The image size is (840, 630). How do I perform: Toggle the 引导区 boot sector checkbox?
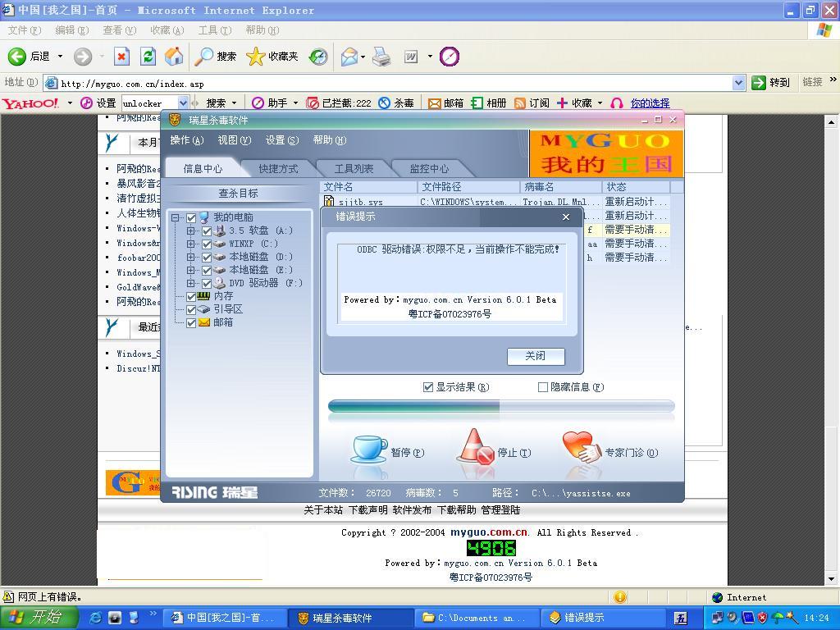191,309
